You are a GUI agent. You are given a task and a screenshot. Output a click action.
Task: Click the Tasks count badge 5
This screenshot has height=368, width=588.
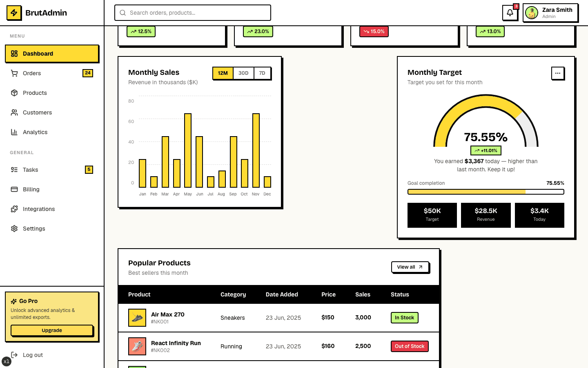click(89, 170)
